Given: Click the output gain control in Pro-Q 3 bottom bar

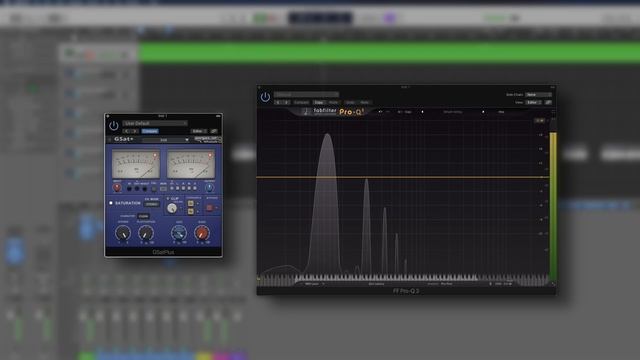Looking at the screenshot, I should [503, 284].
